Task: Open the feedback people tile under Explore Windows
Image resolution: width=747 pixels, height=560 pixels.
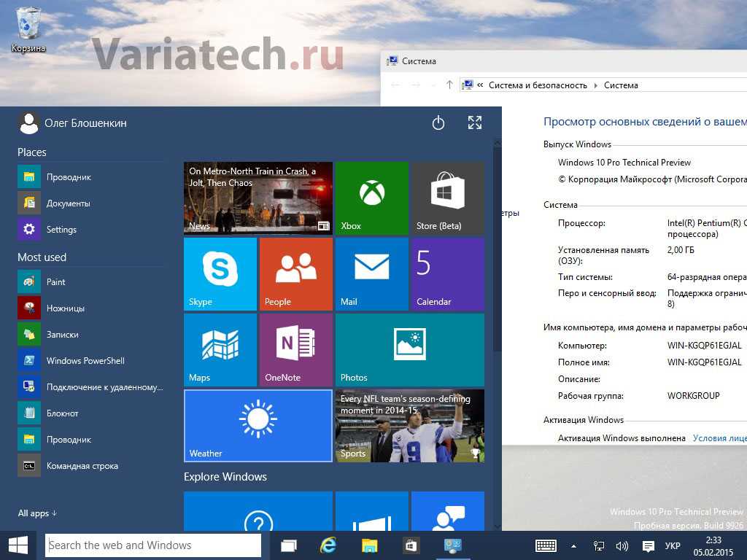Action: click(448, 511)
